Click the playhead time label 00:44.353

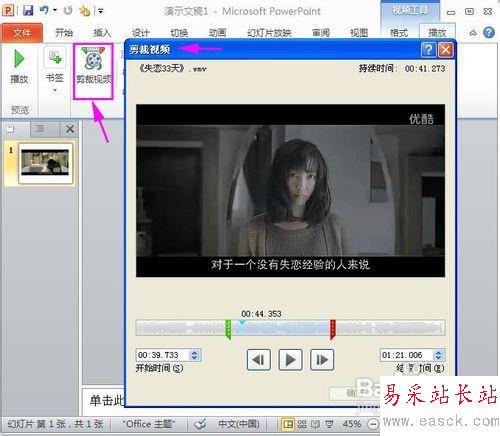click(261, 314)
